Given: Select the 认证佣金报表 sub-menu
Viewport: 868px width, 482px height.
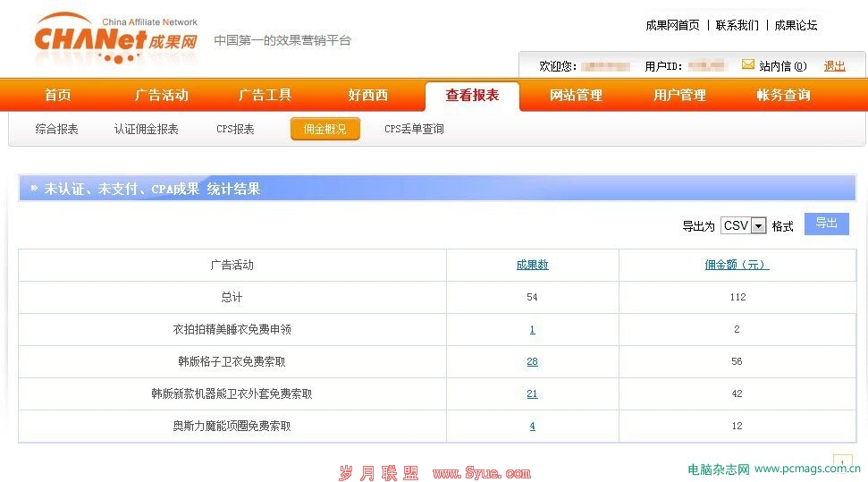Looking at the screenshot, I should click(x=147, y=130).
